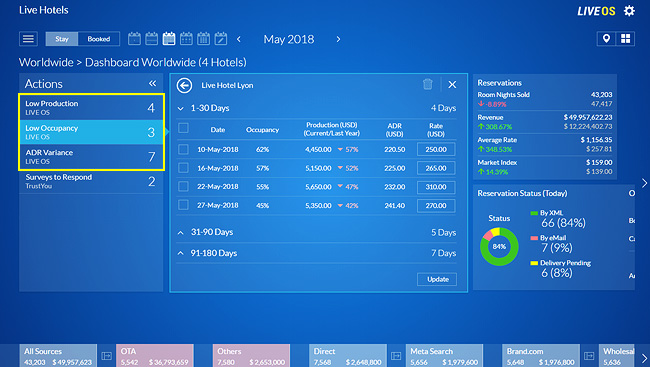Viewport: 650px width, 367px height.
Task: Open the Direct source tile
Action: pyautogui.click(x=348, y=356)
